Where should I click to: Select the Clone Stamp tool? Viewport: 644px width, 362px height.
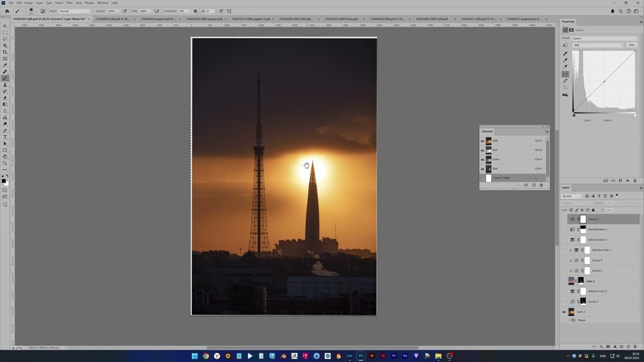tap(5, 84)
